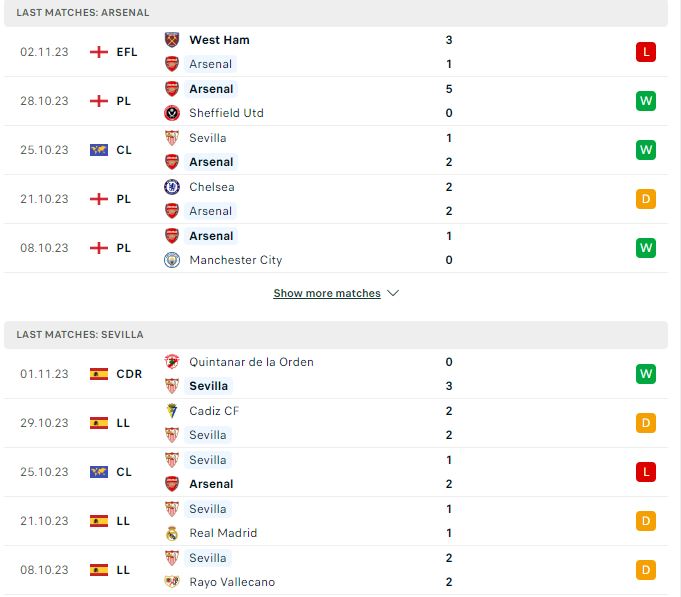Select the Real Madrid team name
681x597 pixels.
tap(223, 533)
